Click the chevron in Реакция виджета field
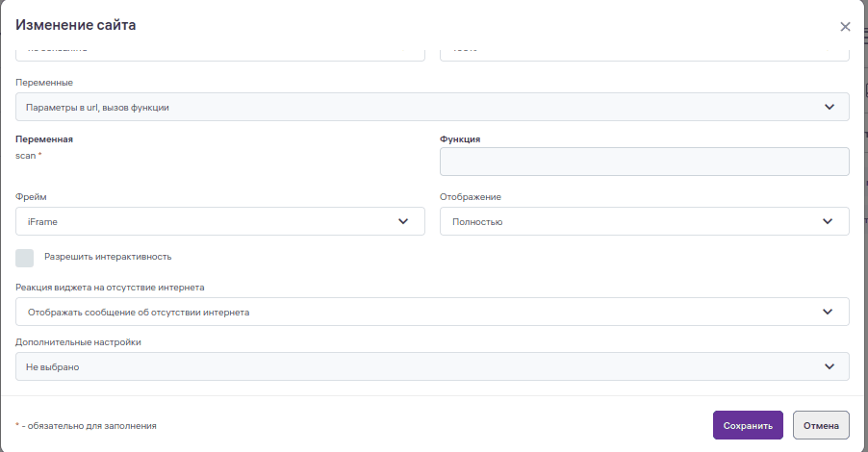Screen dimensions: 868x452 click(828, 312)
